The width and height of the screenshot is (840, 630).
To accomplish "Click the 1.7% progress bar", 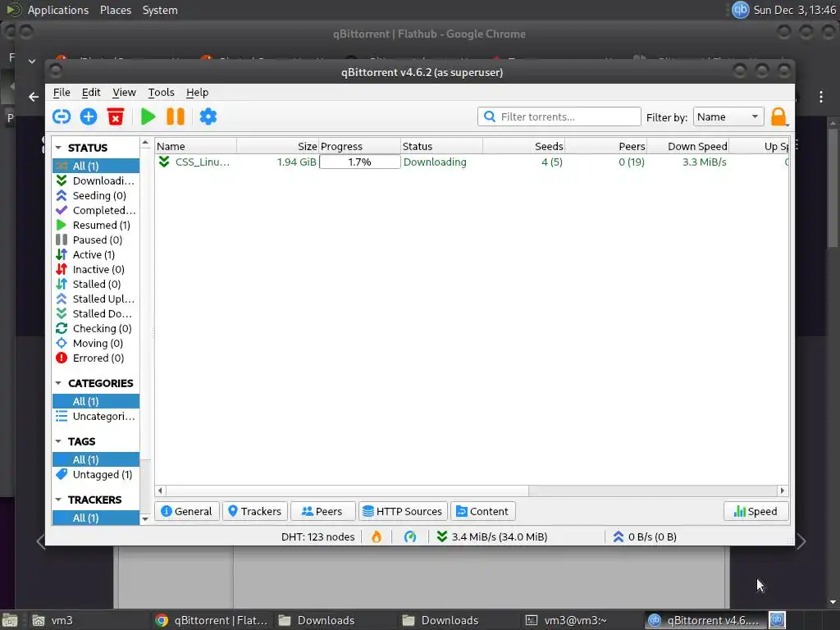I will [359, 162].
